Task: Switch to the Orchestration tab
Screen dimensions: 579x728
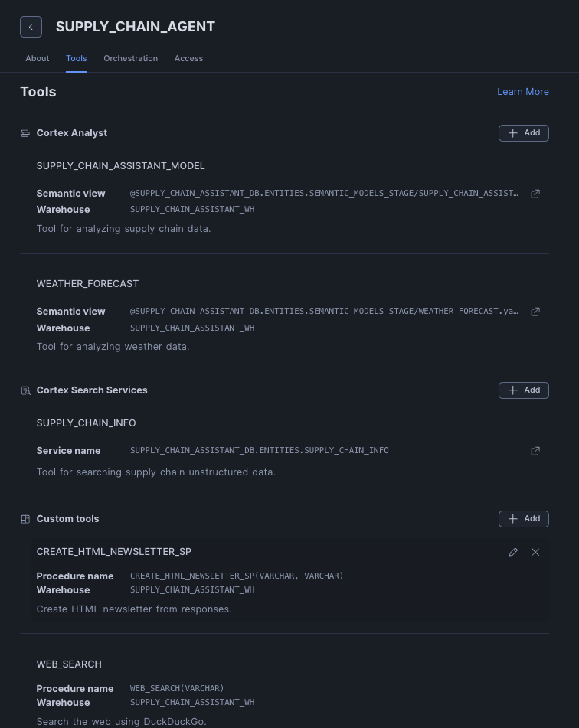Action: (x=130, y=58)
